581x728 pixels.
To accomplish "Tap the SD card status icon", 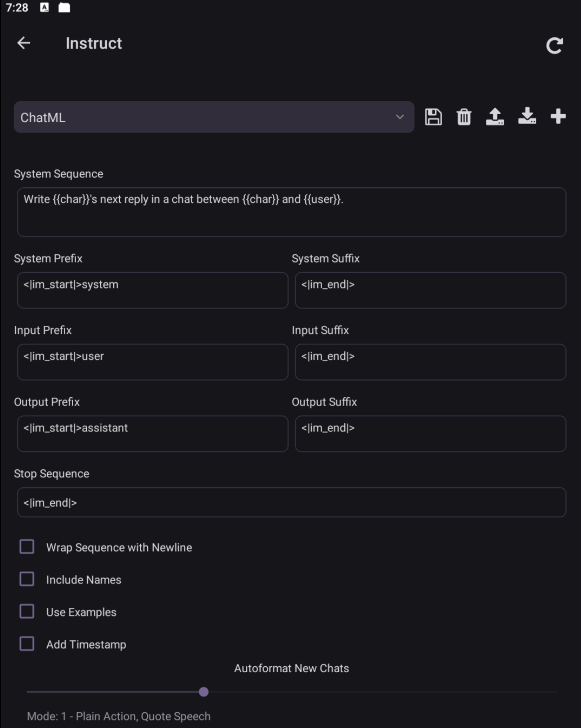I will coord(64,7).
